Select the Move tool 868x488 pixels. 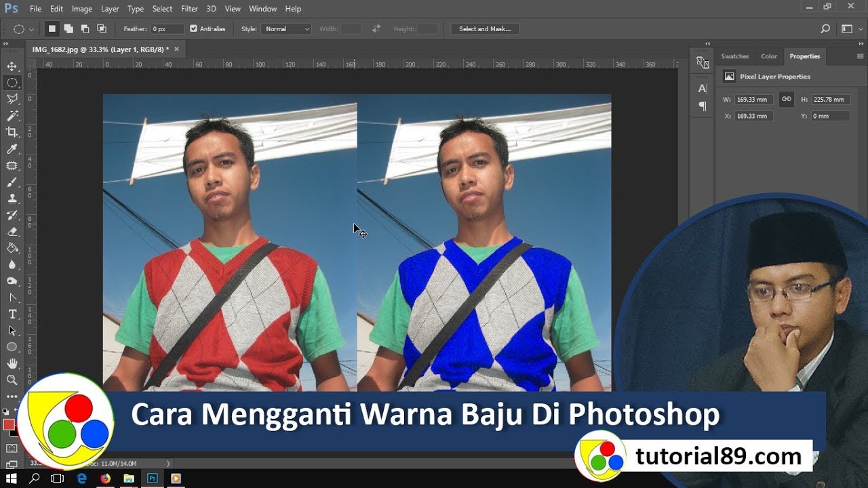coord(12,66)
